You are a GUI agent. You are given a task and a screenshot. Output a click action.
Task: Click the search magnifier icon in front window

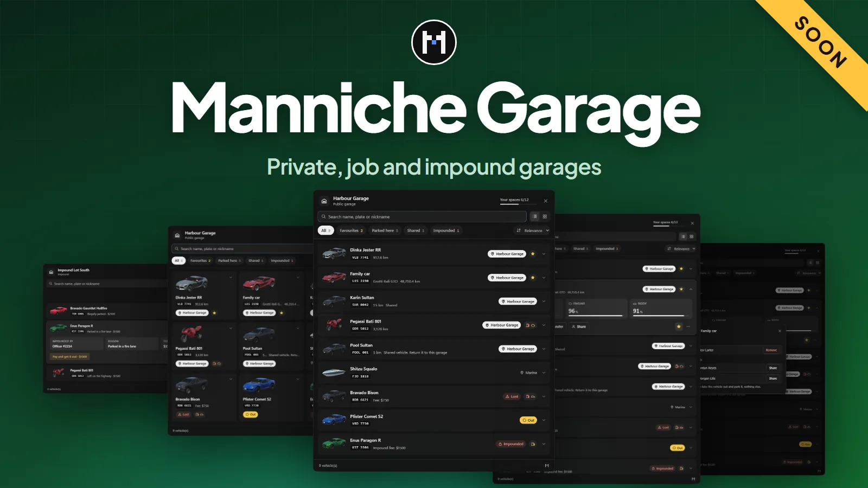[x=324, y=217]
